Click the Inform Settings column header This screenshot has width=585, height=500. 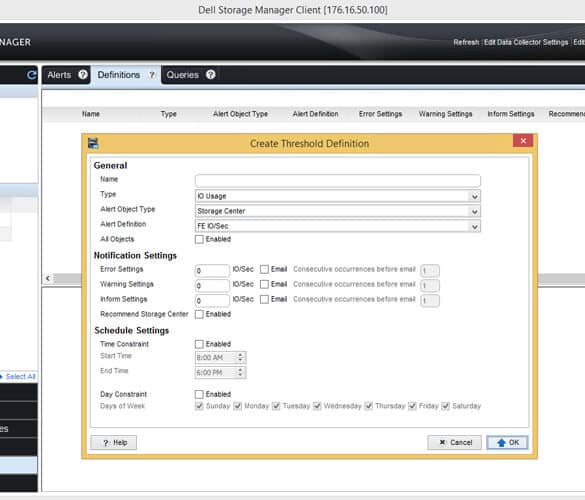(x=511, y=114)
